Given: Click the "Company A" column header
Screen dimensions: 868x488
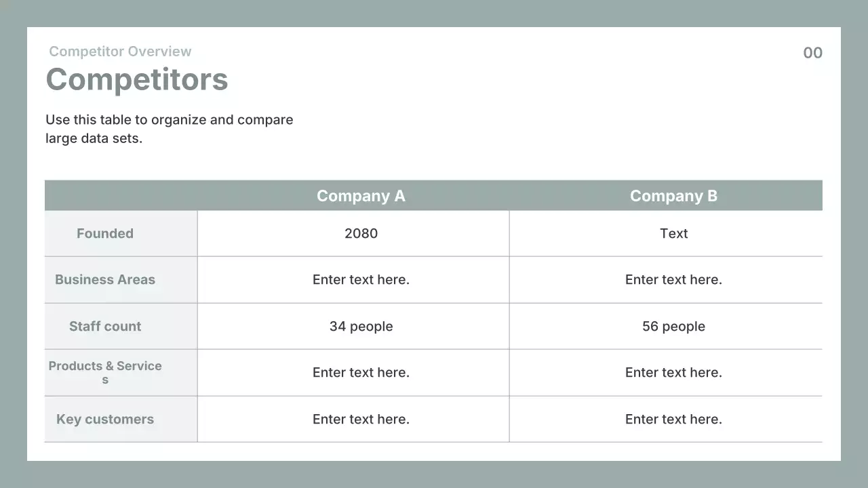Looking at the screenshot, I should (x=361, y=196).
